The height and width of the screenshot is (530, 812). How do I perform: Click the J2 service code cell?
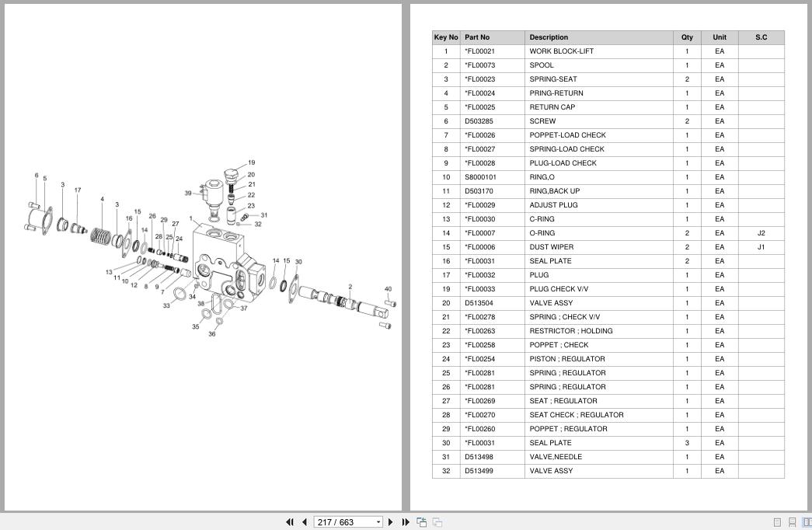(x=761, y=233)
